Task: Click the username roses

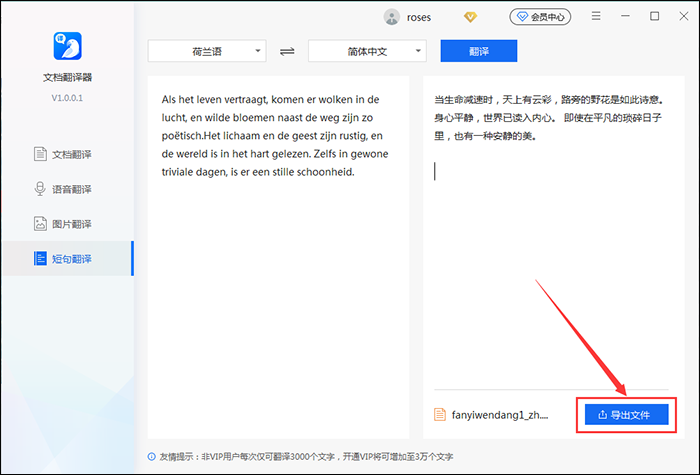Action: pyautogui.click(x=419, y=17)
